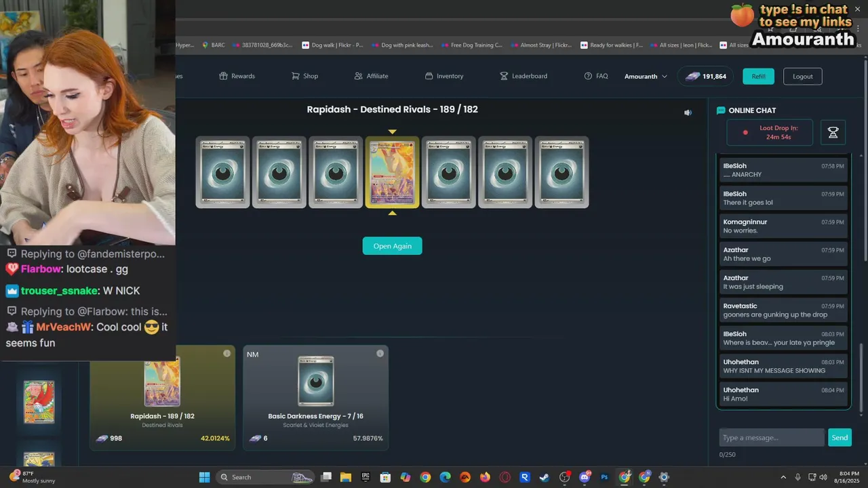The image size is (868, 488).
Task: Open Steam from taskbar
Action: point(544,477)
